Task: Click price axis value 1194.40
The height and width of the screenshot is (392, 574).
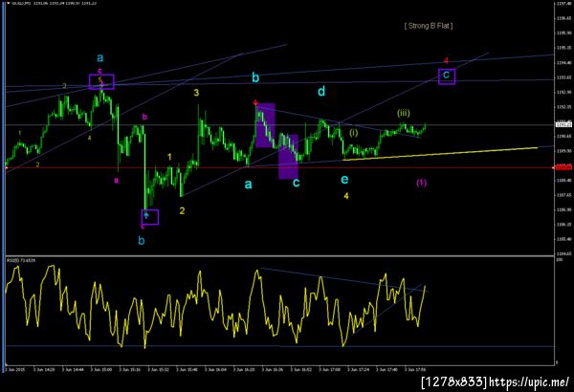Action: point(563,62)
